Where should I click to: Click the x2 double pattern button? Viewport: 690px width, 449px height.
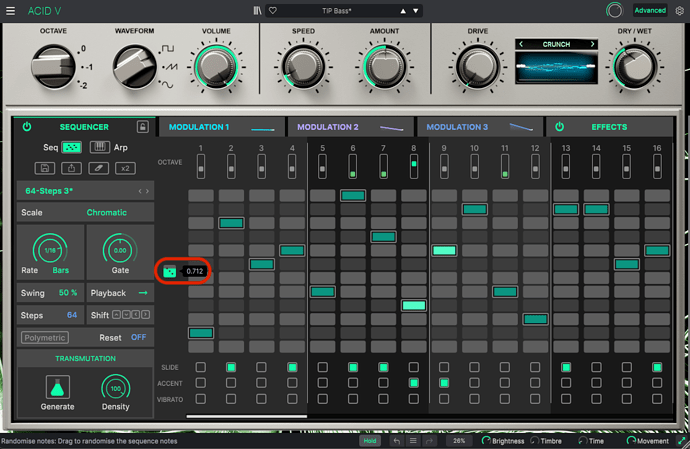point(125,168)
